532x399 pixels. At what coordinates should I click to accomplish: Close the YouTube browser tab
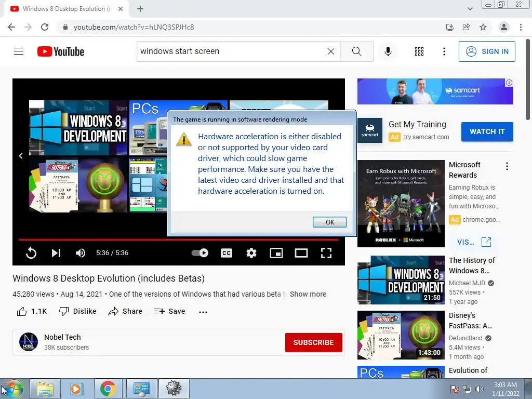coord(121,9)
